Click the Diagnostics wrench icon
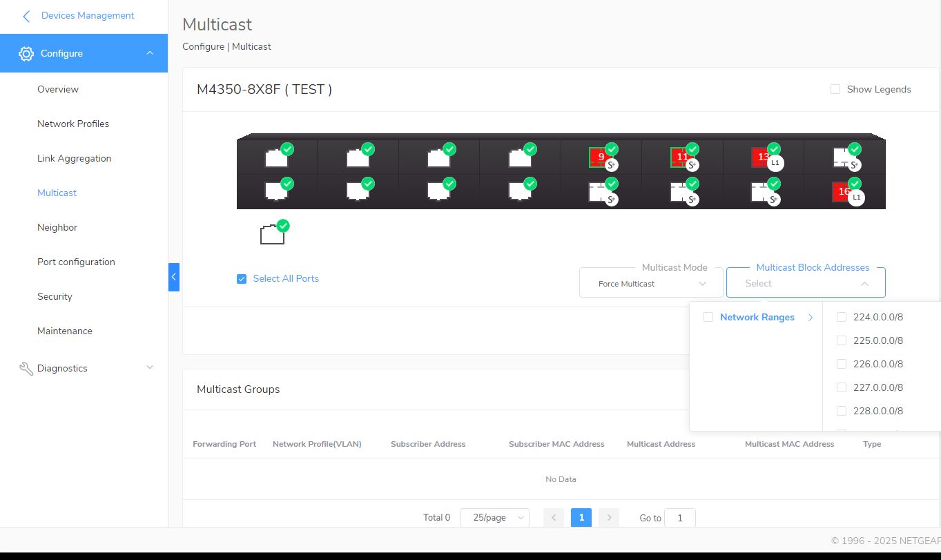 (x=26, y=369)
